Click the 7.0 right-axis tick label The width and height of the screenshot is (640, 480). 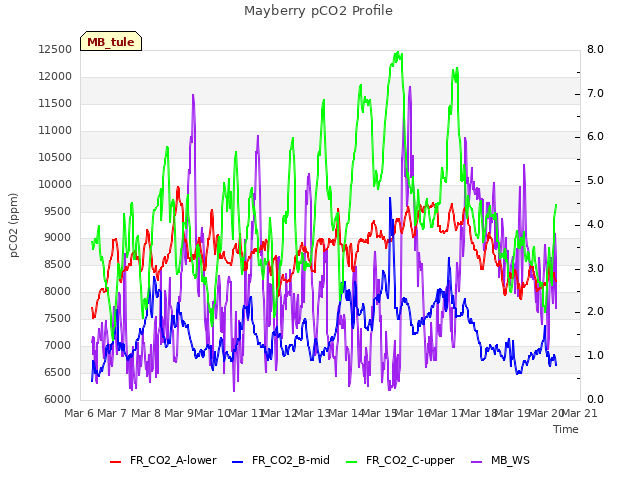coord(596,93)
